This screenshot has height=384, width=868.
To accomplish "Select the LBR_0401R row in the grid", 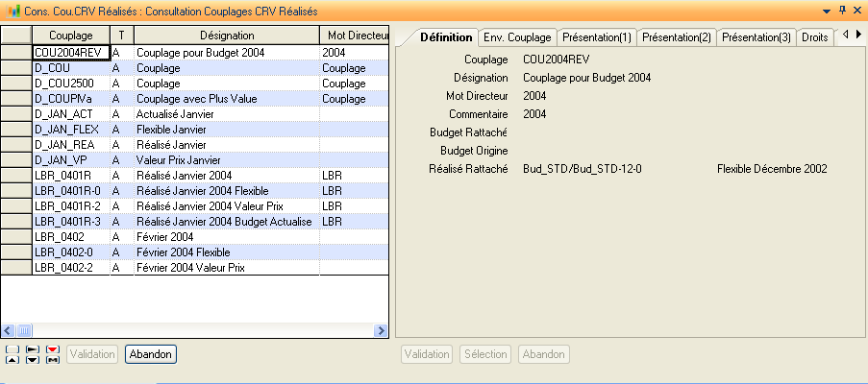I will coord(70,176).
